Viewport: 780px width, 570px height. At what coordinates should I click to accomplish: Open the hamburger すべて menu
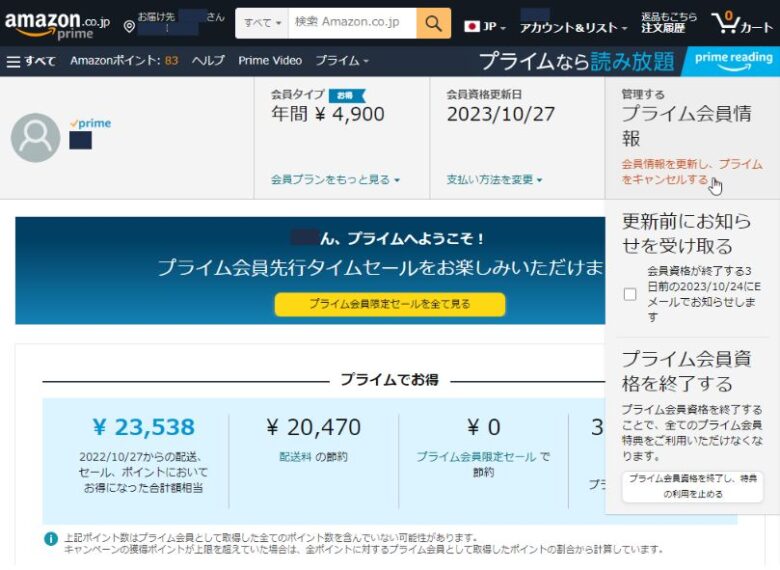31,61
